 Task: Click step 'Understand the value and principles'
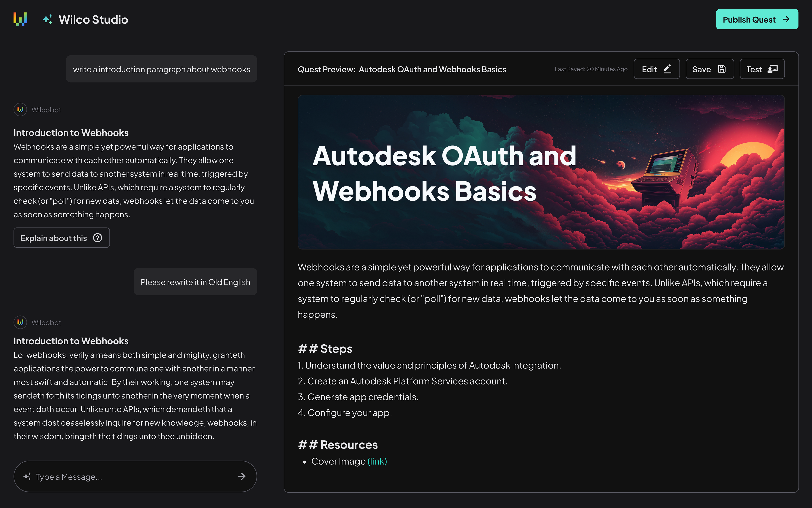429,366
